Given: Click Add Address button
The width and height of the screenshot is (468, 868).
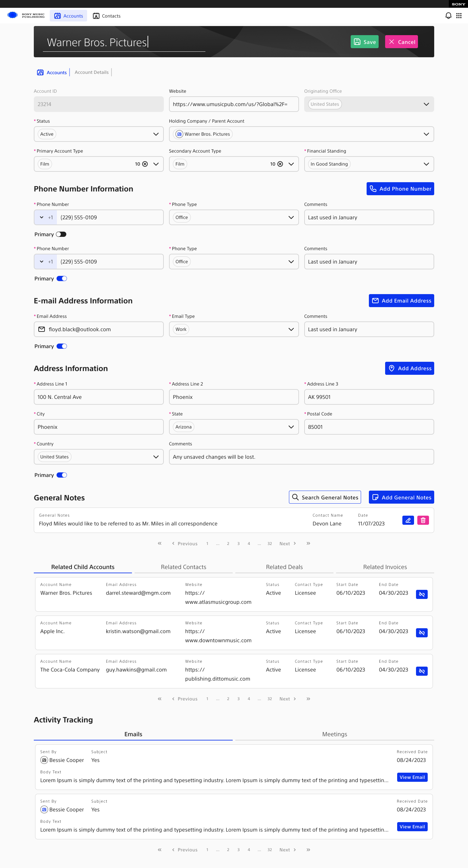Looking at the screenshot, I should 409,368.
